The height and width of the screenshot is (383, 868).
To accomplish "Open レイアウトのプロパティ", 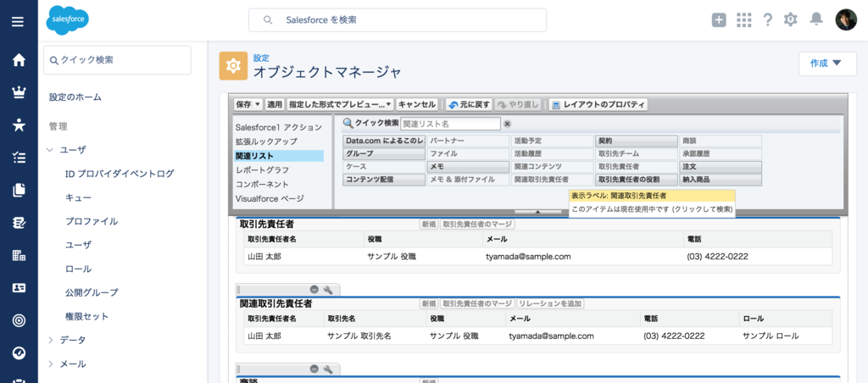I will coord(598,104).
